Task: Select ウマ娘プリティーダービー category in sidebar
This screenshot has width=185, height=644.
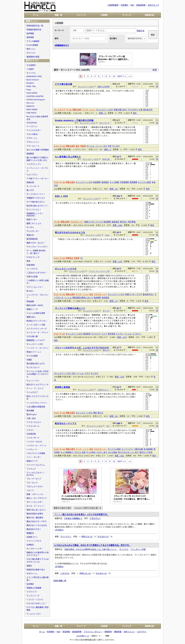Action: [38, 178]
